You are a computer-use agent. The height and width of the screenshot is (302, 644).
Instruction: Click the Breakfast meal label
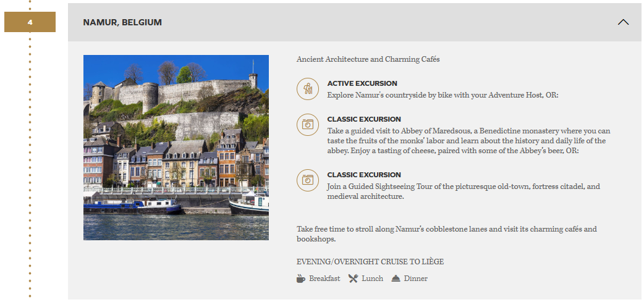[x=324, y=279]
